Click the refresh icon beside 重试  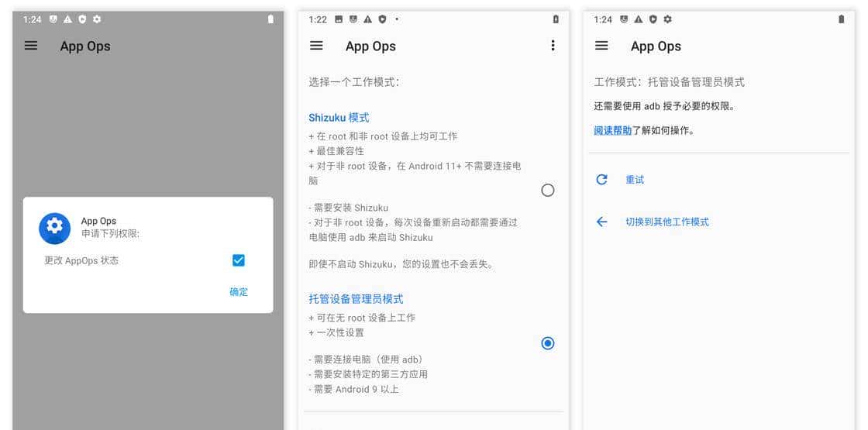[x=601, y=179]
